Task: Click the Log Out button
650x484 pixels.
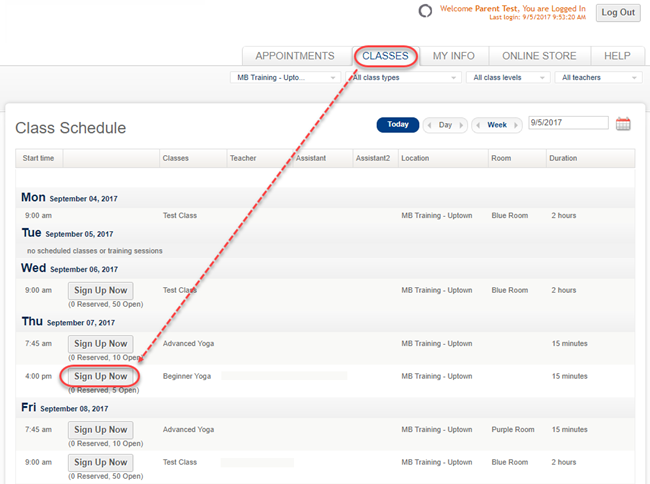Action: [618, 13]
